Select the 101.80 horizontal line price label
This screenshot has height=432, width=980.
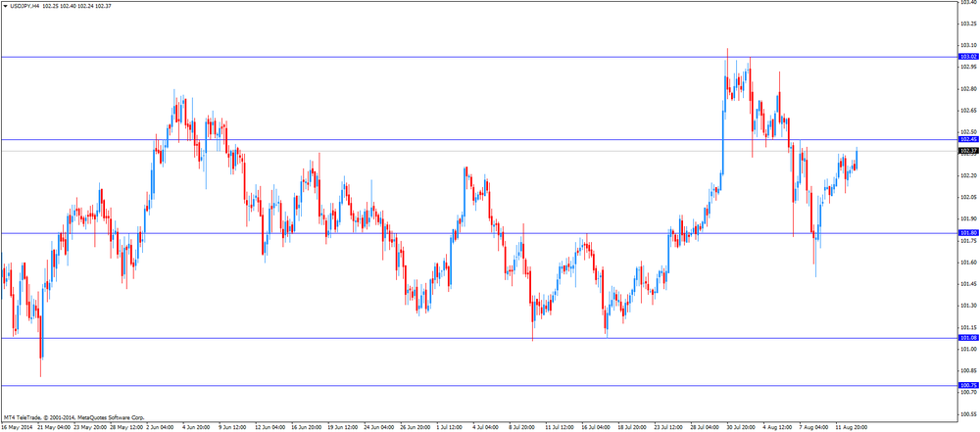[968, 233]
